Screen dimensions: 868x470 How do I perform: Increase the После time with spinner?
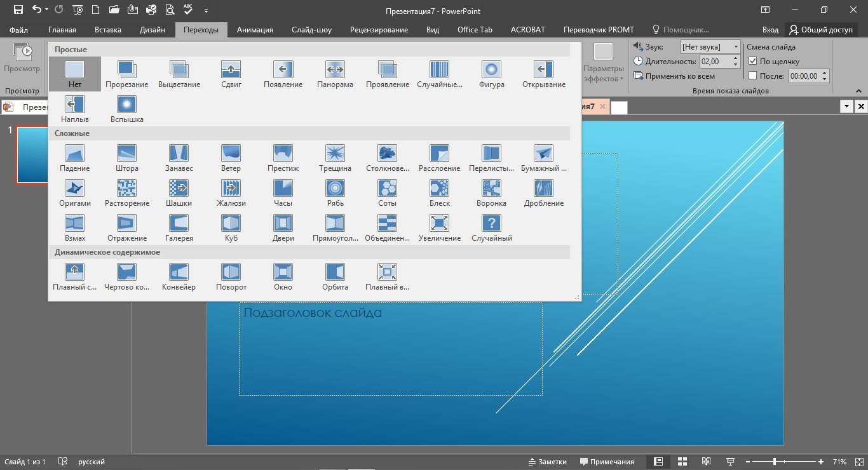(x=825, y=73)
